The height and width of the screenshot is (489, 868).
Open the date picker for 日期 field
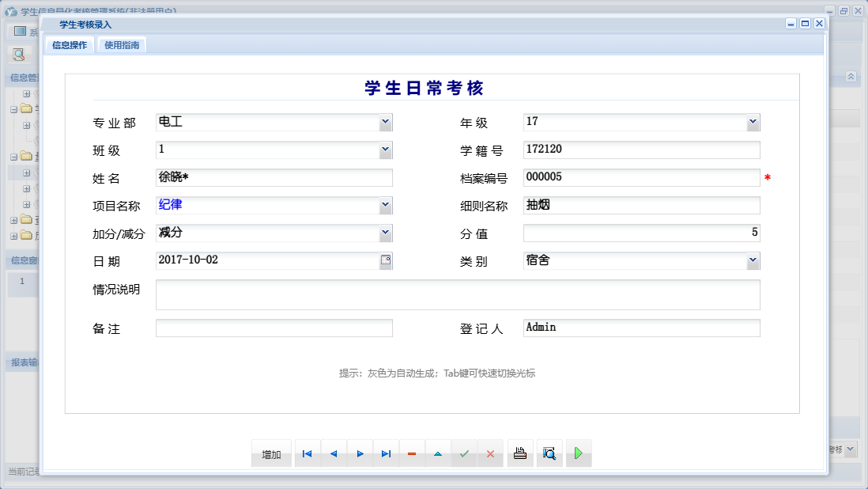tap(387, 260)
